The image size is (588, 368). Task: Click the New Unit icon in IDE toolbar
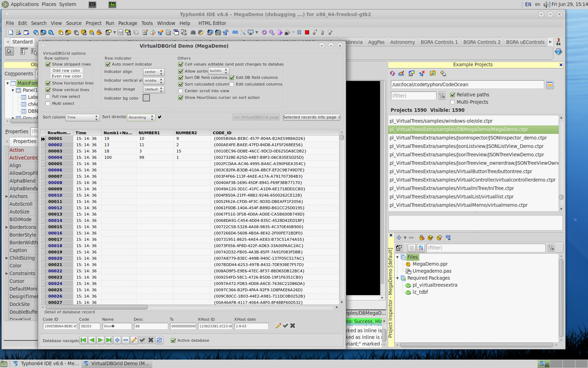[x=19, y=32]
